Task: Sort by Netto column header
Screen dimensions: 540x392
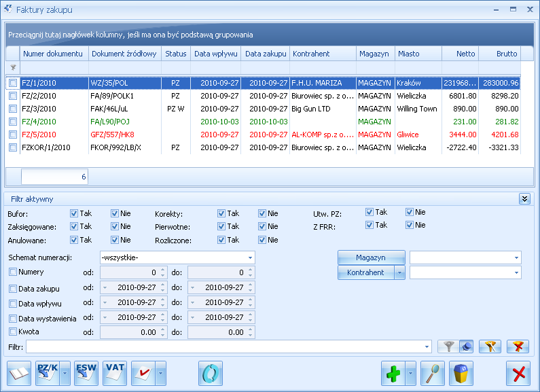Action: 460,54
